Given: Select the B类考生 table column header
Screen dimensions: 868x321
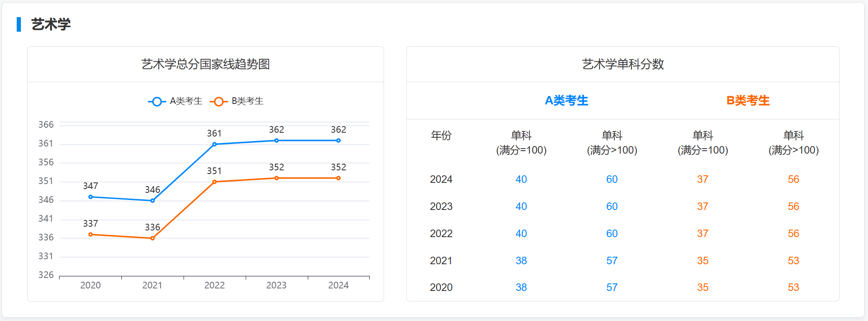Looking at the screenshot, I should pyautogui.click(x=748, y=101).
